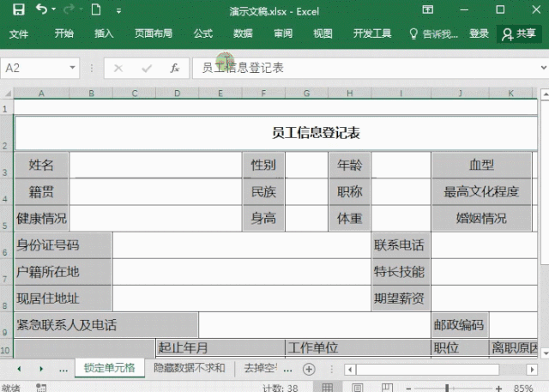Click the 姓名 label cell
549x392 pixels.
[x=41, y=165]
